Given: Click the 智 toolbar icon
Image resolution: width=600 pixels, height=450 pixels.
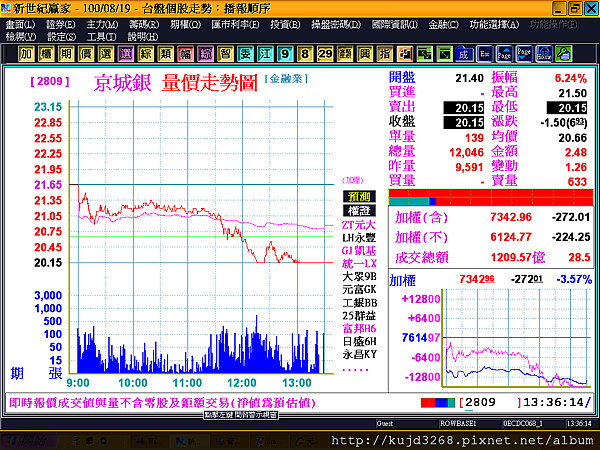Looking at the screenshot, I should click(x=225, y=54).
